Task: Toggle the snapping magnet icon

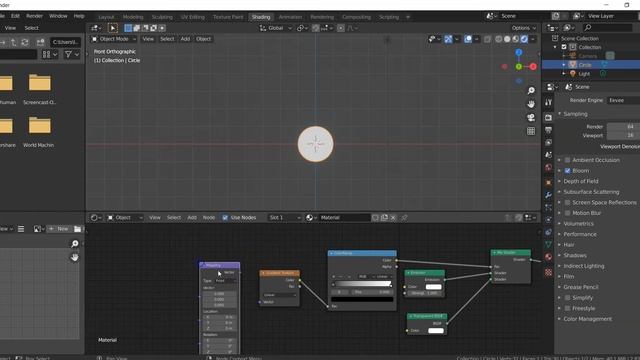Action: click(316, 28)
